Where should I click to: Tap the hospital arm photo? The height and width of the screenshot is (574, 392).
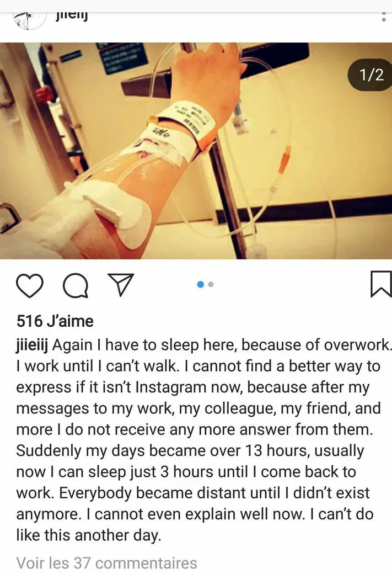[196, 151]
